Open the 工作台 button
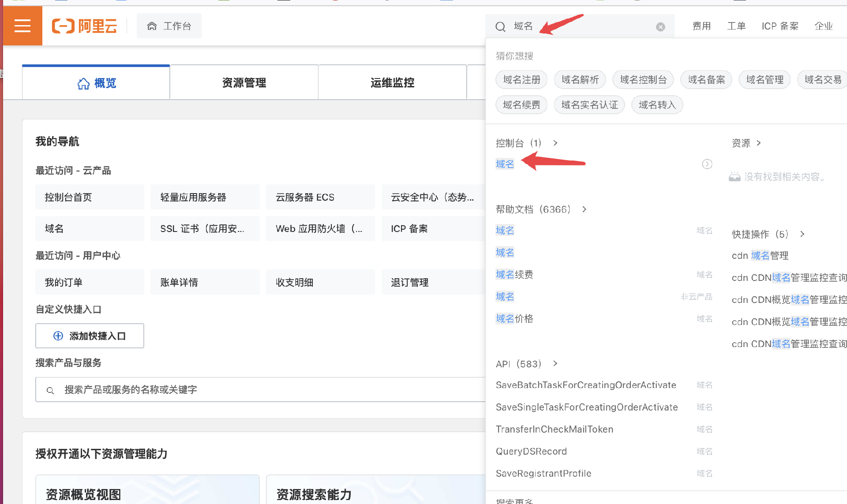 [x=169, y=26]
